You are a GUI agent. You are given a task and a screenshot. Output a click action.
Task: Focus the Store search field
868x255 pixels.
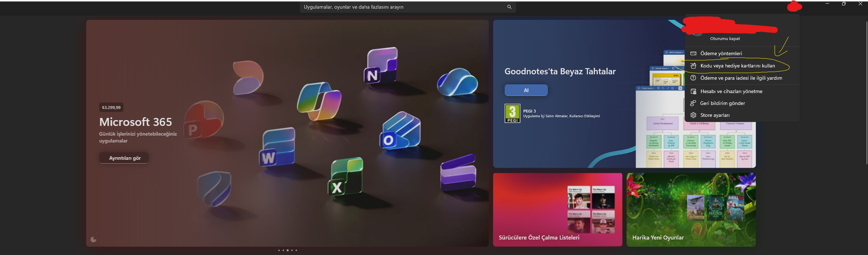click(407, 7)
